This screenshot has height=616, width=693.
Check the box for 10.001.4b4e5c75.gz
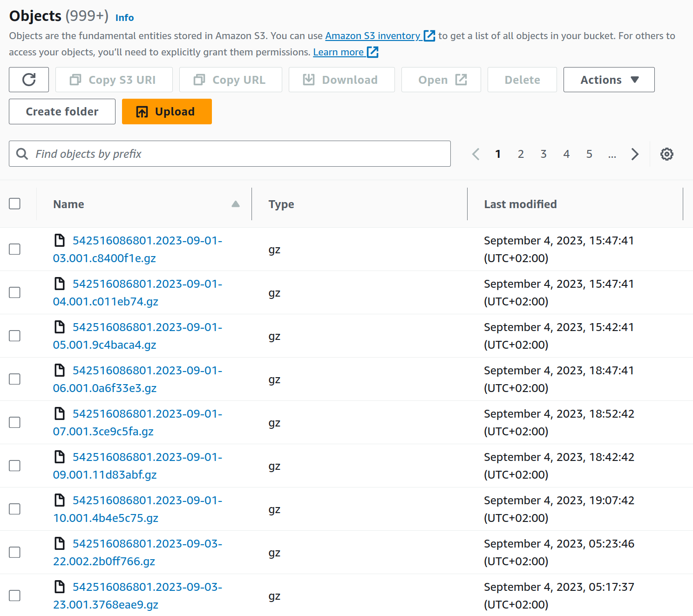point(15,509)
